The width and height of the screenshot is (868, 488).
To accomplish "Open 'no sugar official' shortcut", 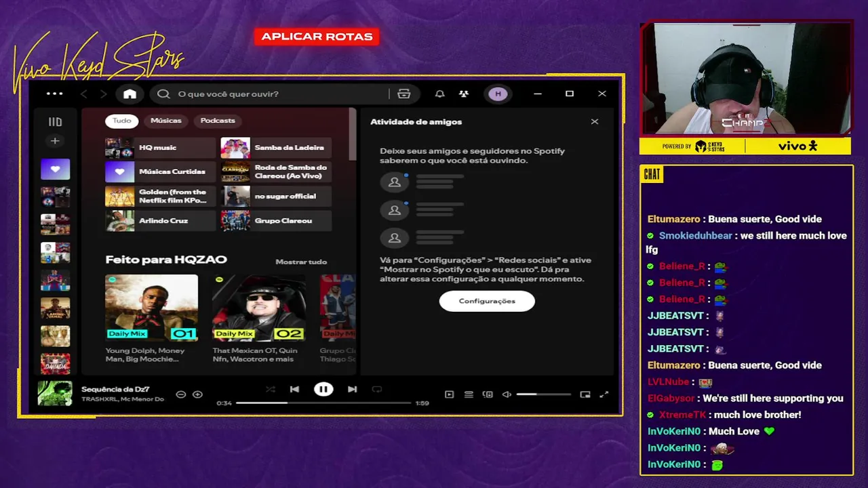I will pos(276,197).
